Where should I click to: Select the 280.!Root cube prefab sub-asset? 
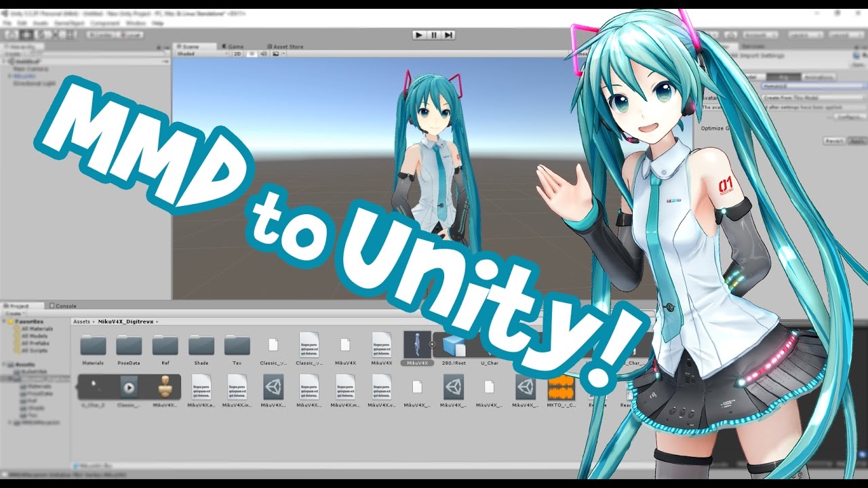click(453, 345)
